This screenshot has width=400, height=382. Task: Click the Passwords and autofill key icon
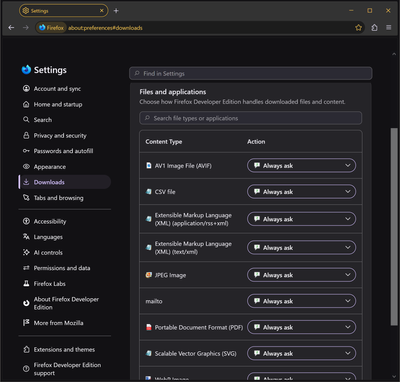(x=26, y=151)
